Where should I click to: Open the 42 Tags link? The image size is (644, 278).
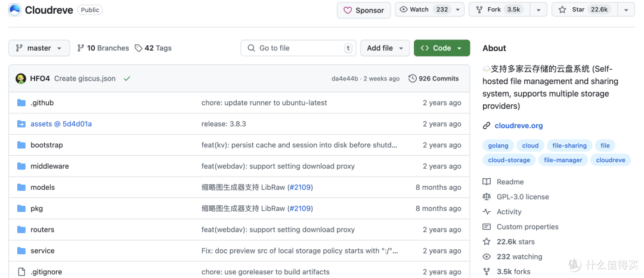click(x=153, y=48)
